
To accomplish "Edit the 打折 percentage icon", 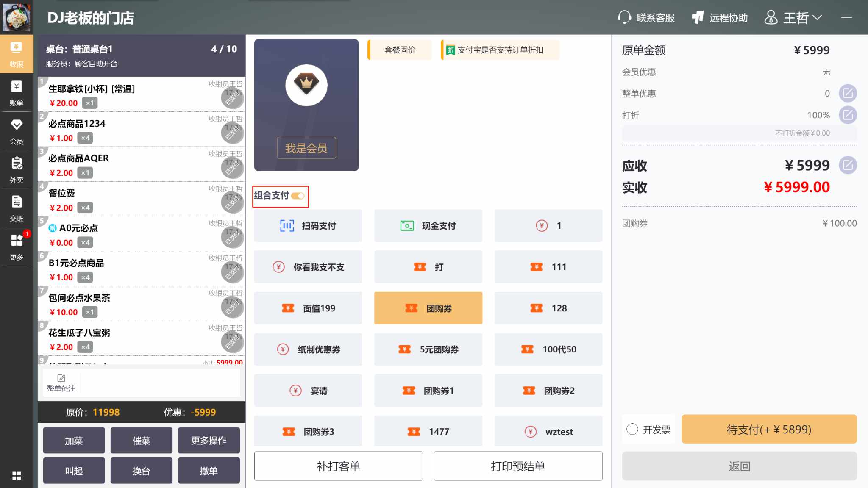I will (x=848, y=115).
